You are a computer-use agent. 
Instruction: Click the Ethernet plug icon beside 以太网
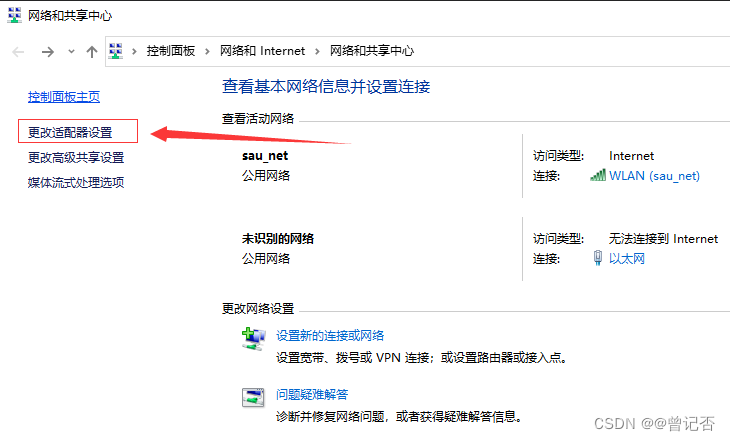(x=598, y=258)
